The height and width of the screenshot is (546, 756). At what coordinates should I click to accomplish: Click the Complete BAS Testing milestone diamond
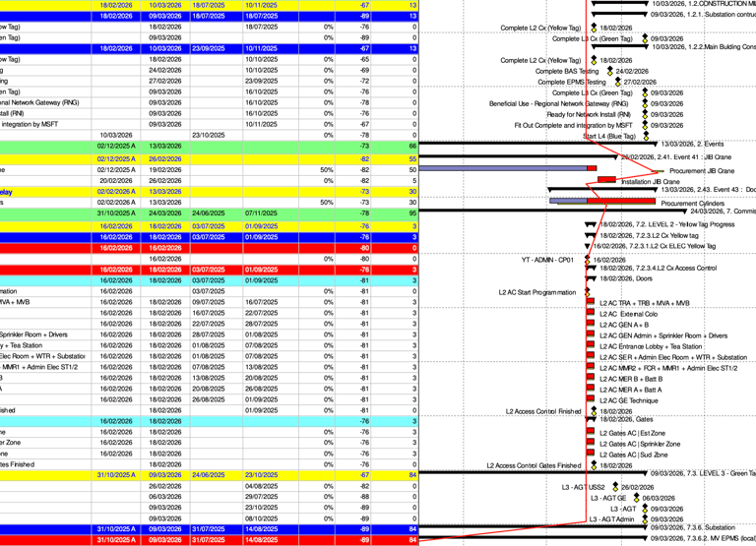[x=610, y=71]
